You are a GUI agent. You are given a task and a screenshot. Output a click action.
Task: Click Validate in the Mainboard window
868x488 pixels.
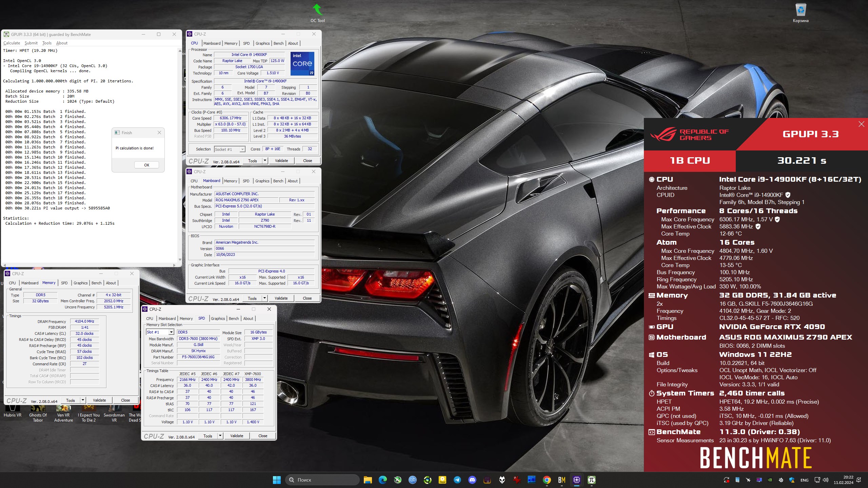click(x=281, y=298)
